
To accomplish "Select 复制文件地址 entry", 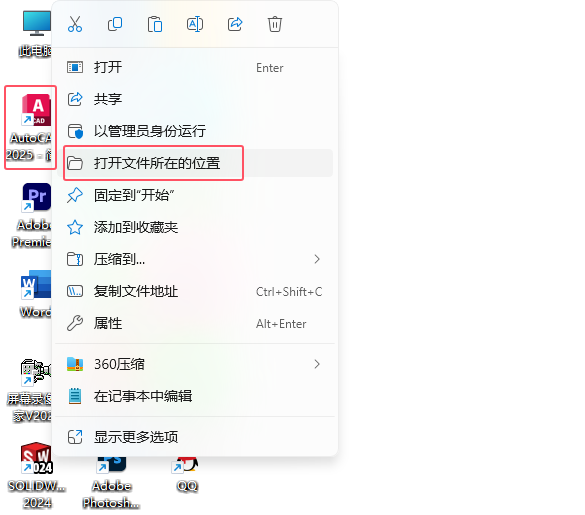I will pos(195,291).
